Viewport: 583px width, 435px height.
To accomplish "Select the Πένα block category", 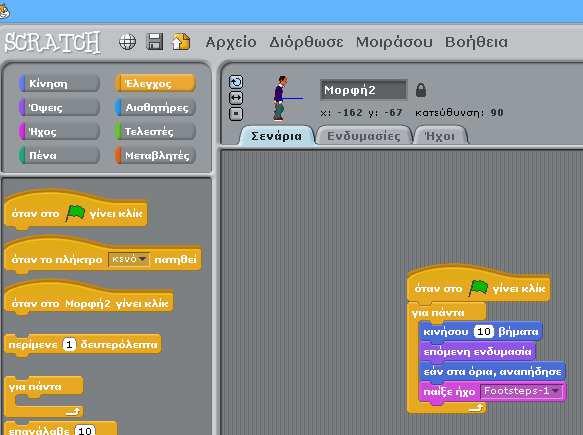I will point(59,155).
